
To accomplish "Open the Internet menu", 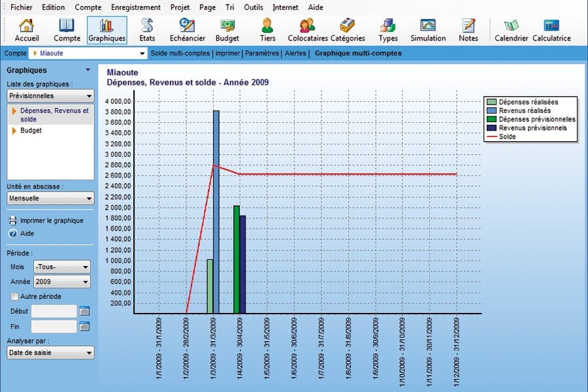I will (286, 7).
